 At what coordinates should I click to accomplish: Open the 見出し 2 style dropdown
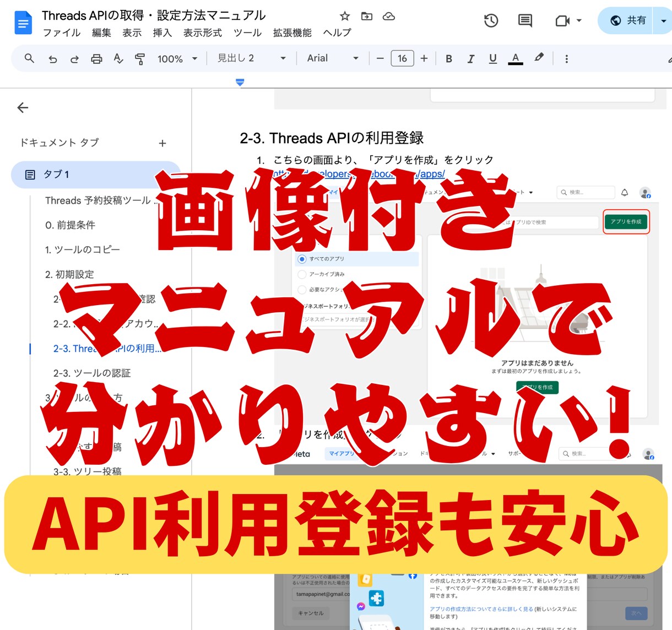251,58
